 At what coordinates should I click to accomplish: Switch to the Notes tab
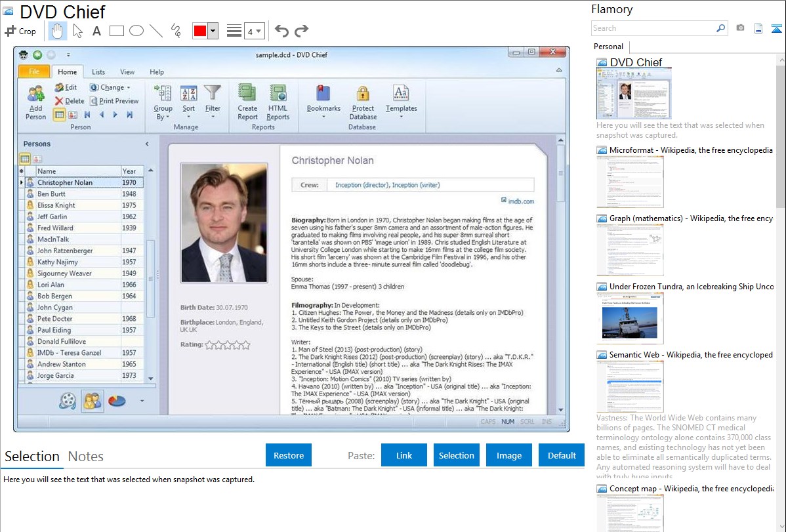click(x=86, y=457)
